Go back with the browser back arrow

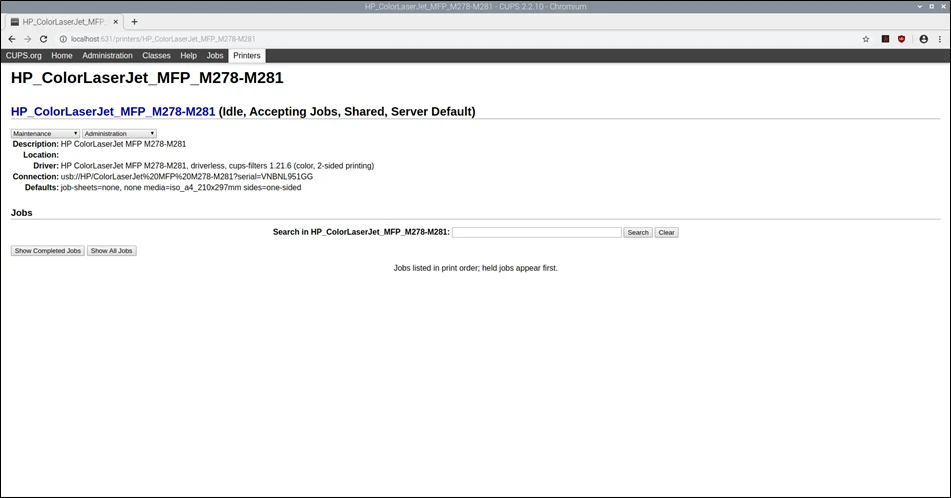(12, 39)
